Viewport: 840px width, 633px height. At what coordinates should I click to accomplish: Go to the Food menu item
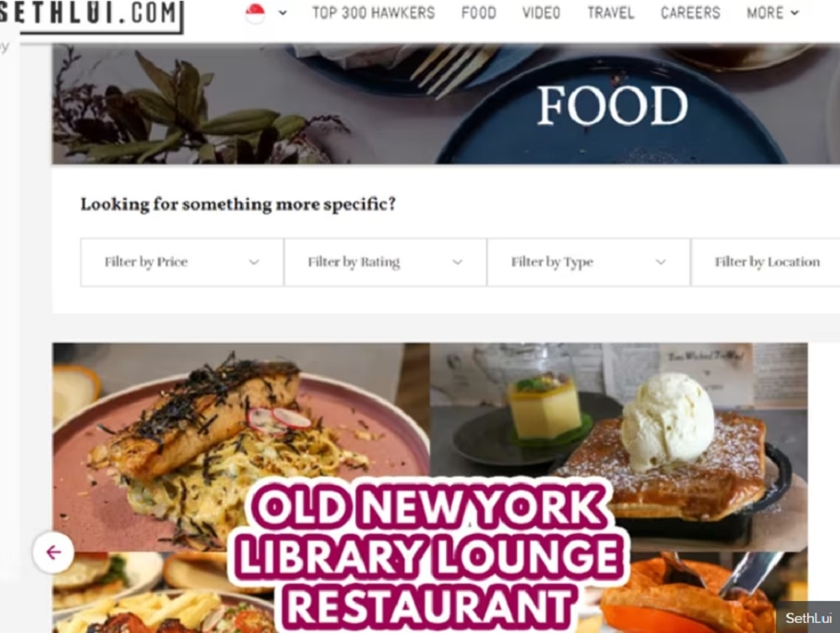[479, 13]
